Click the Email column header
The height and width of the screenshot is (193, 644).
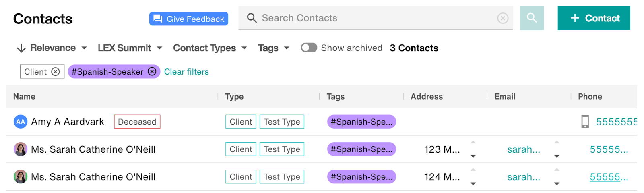(x=505, y=96)
